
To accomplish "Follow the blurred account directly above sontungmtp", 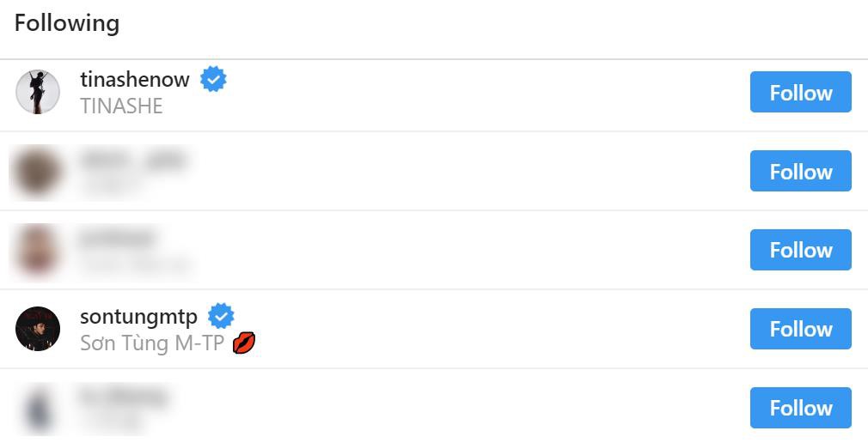I will (x=800, y=250).
